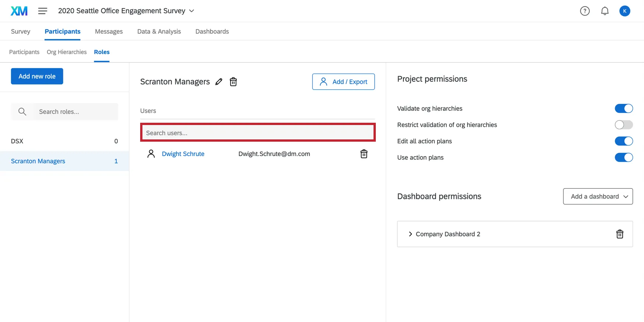Screen dimensions: 644x322
Task: Enable Restrict validation of org hierarchies
Action: [624, 125]
